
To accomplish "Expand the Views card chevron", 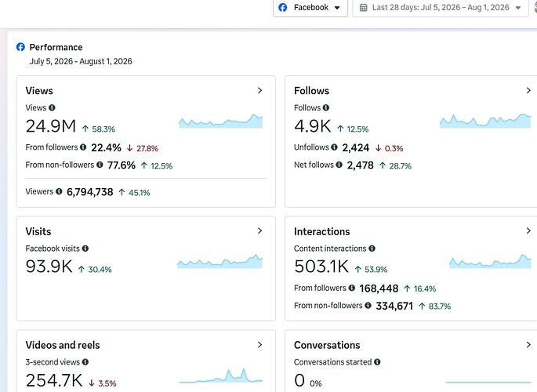I will point(259,90).
